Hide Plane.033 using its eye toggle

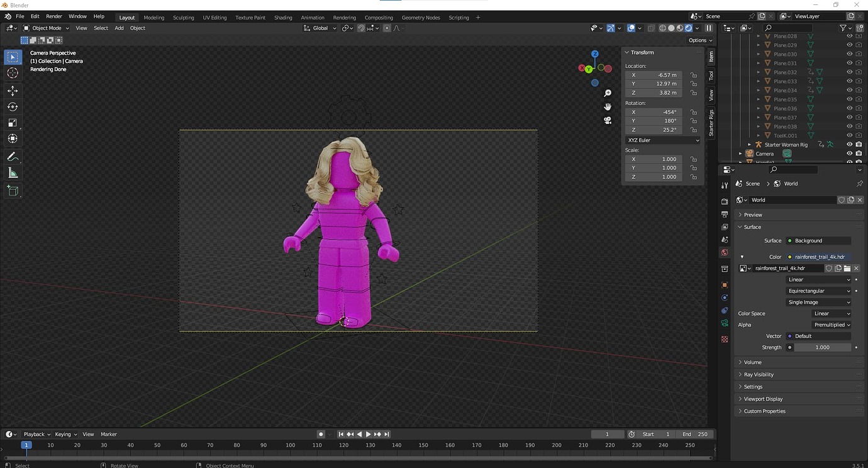click(x=849, y=81)
